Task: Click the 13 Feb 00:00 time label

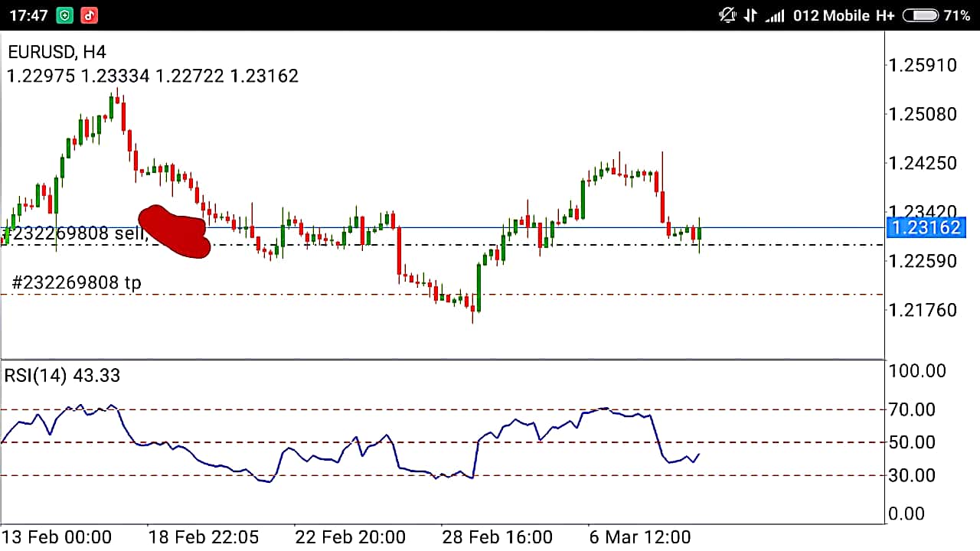Action: (57, 536)
